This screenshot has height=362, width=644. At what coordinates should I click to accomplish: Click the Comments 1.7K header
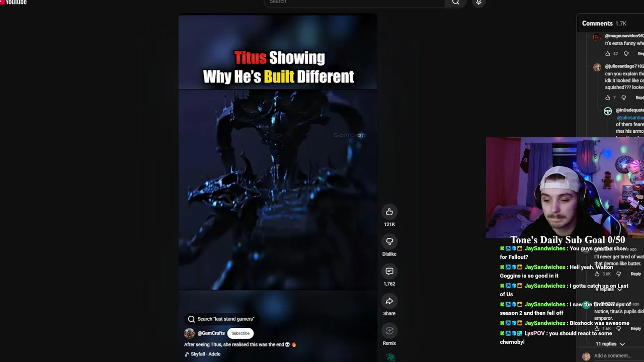click(604, 23)
